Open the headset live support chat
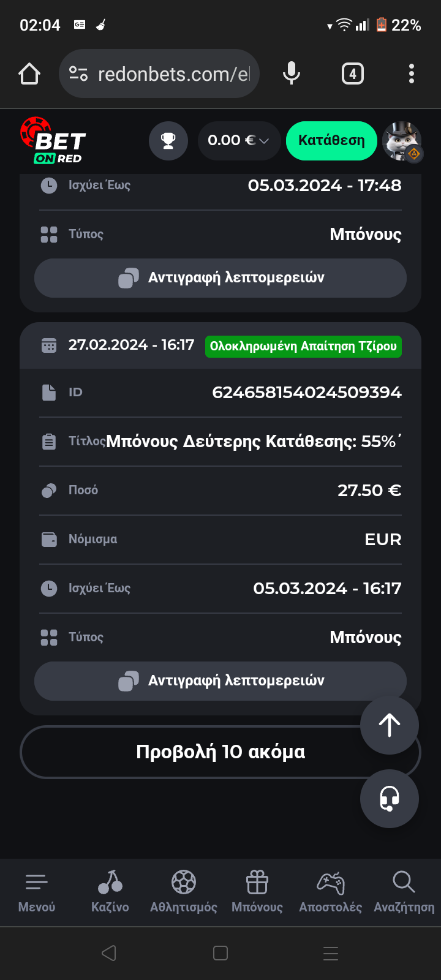 click(390, 799)
